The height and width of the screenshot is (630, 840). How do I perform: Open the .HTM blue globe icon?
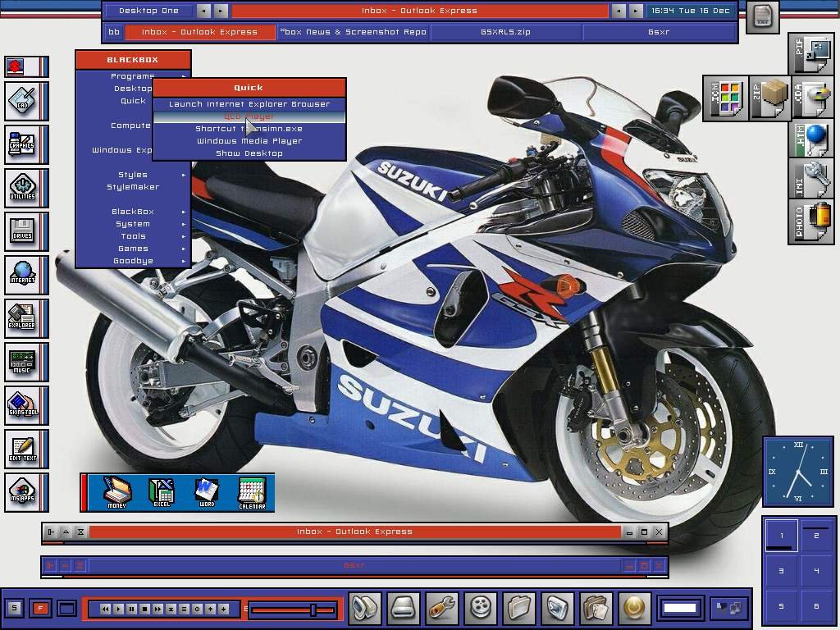pyautogui.click(x=811, y=139)
